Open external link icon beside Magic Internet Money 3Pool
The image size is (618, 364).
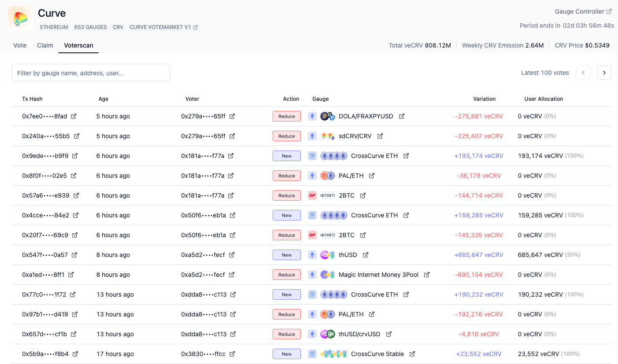pyautogui.click(x=427, y=275)
